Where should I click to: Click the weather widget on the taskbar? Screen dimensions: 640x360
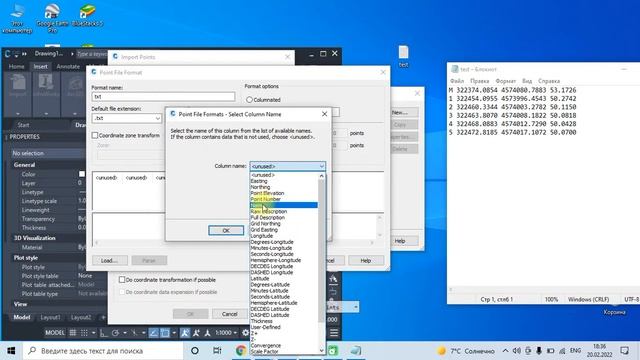pos(466,351)
